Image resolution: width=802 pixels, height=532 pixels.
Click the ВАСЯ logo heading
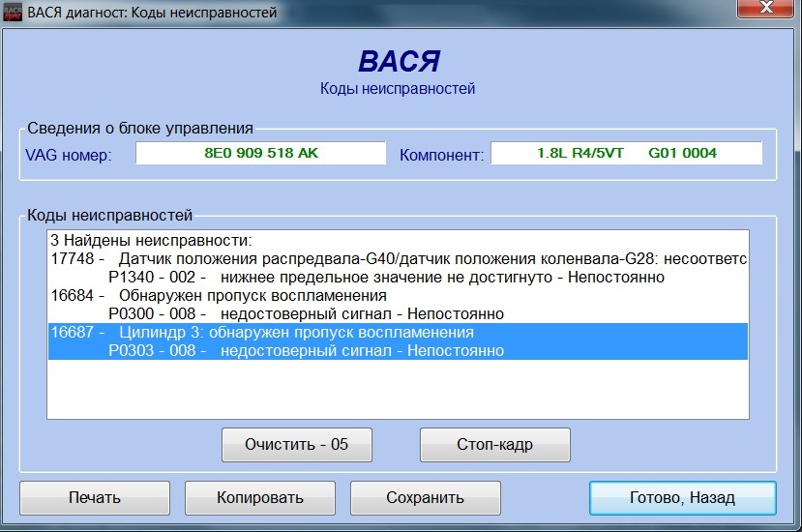coord(399,61)
